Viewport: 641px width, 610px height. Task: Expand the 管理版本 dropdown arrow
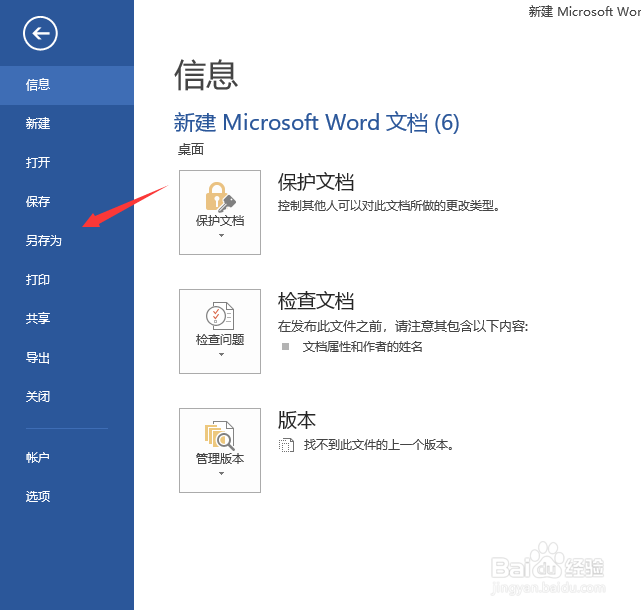tap(221, 473)
